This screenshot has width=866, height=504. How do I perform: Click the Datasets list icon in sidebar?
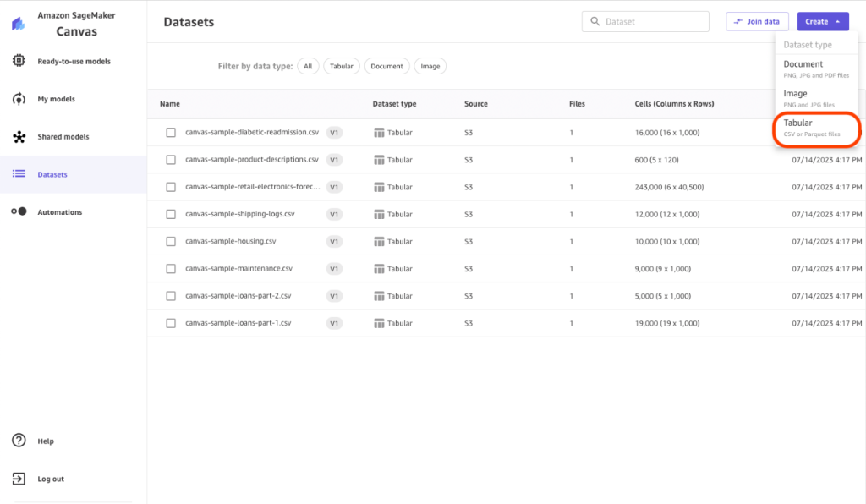coord(19,174)
